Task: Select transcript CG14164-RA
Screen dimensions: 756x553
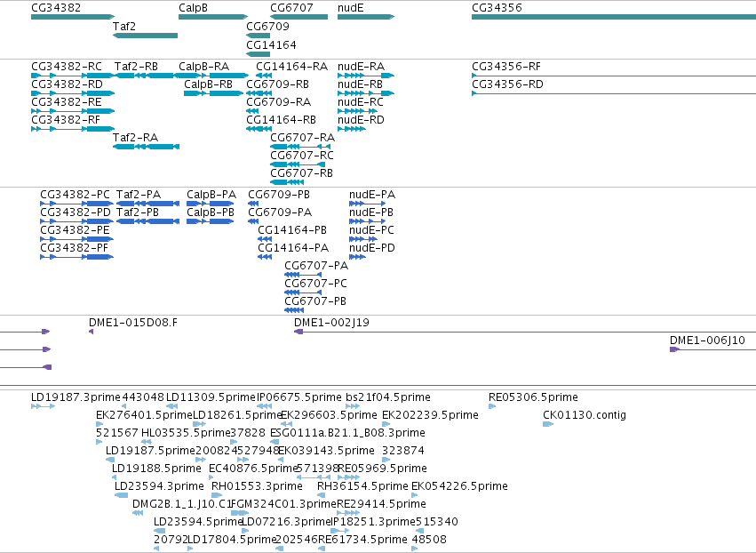Action: (291, 67)
